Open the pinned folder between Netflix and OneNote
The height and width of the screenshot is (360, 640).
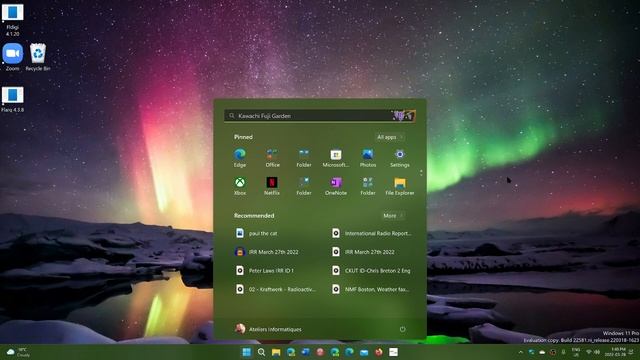tap(304, 186)
